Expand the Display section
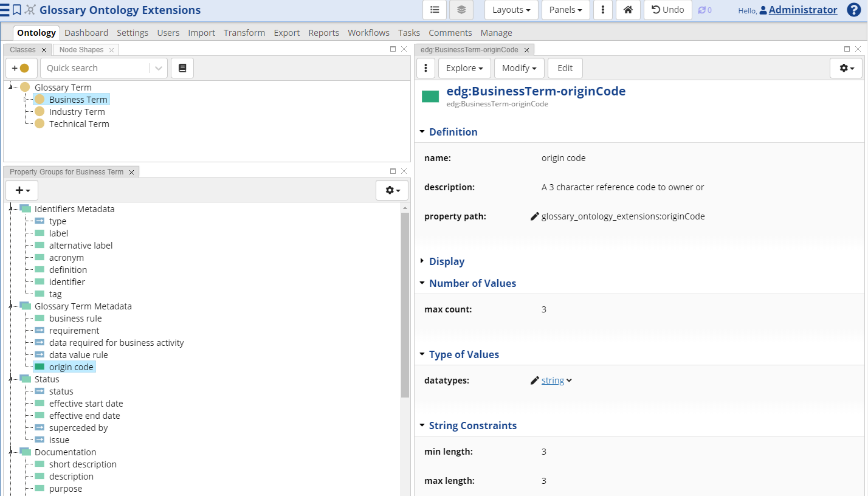The image size is (868, 496). (x=446, y=261)
